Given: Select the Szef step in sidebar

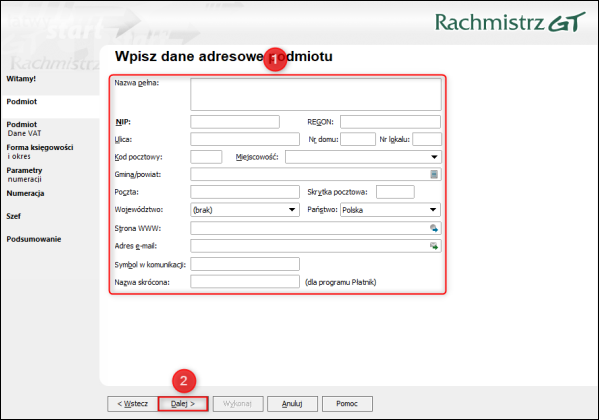Looking at the screenshot, I should pos(13,216).
